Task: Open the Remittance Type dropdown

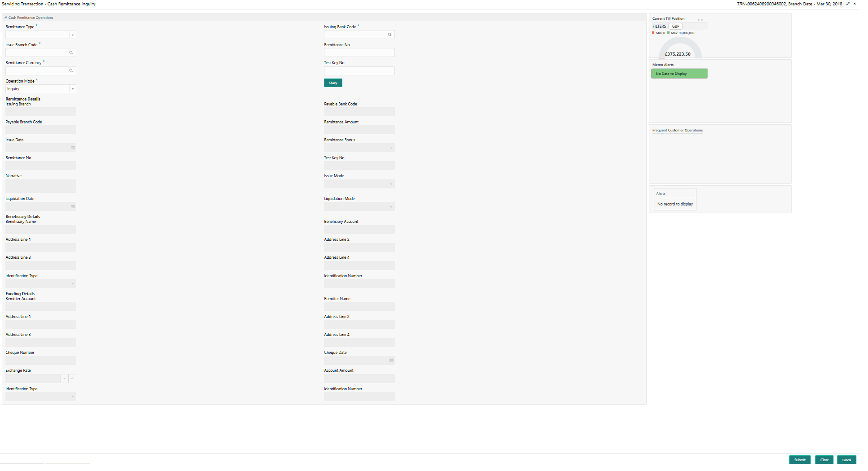Action: click(x=73, y=35)
